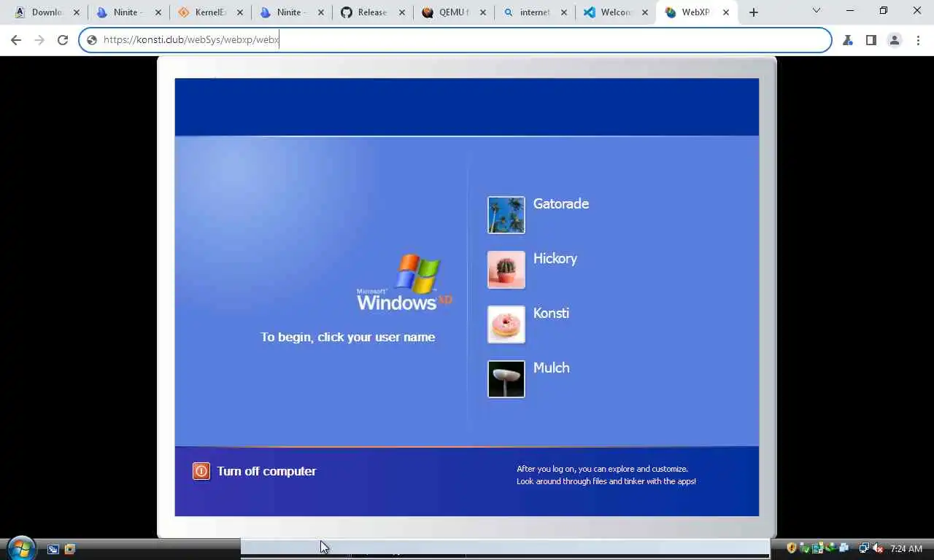Select Konsti's donut user picture
This screenshot has height=560, width=934.
coord(506,324)
